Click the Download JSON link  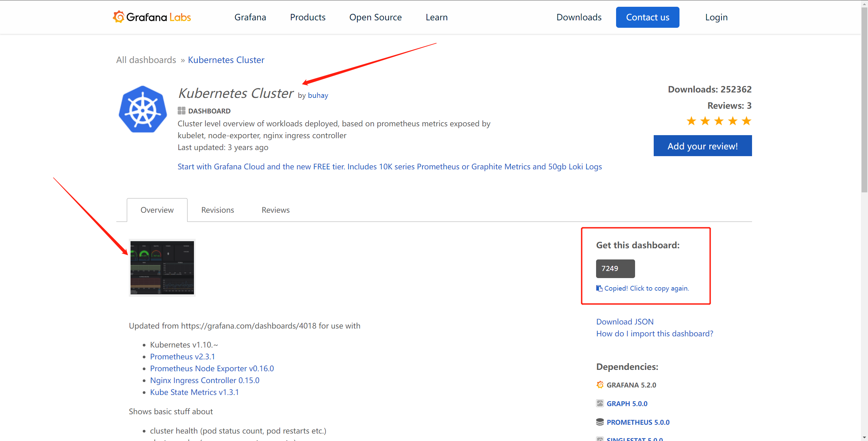tap(625, 321)
